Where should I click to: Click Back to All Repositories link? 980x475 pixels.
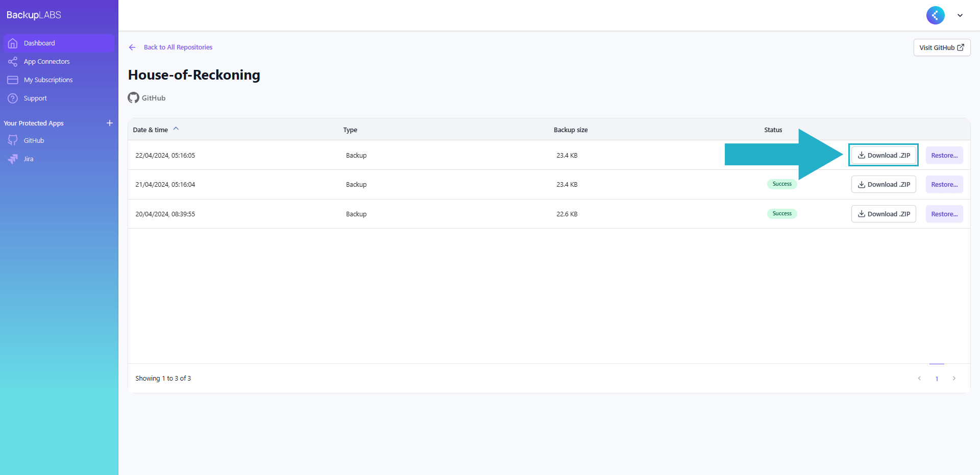178,47
